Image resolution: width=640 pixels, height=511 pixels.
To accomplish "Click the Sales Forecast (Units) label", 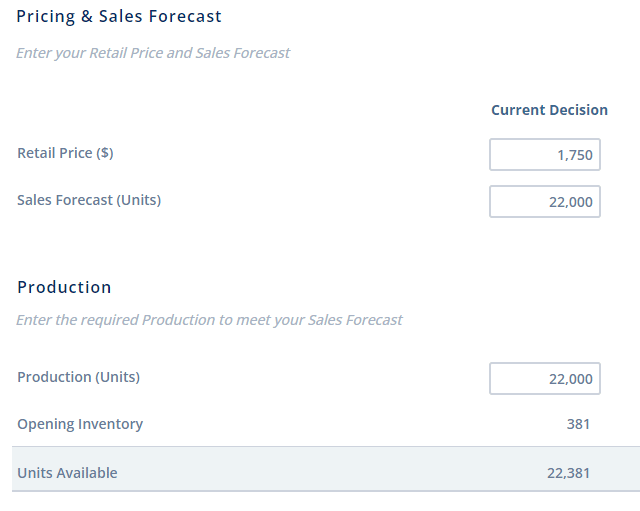I will (x=89, y=200).
